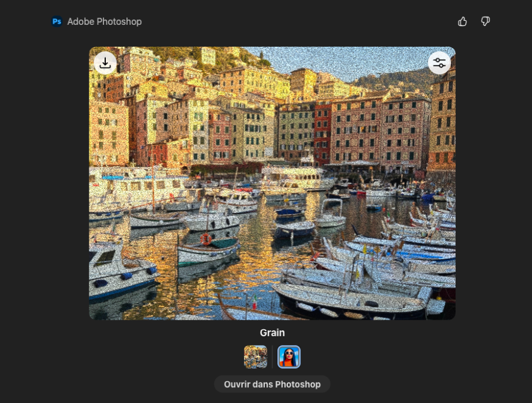Image resolution: width=532 pixels, height=403 pixels.
Task: Open the adjustment sliders icon on image
Action: point(439,63)
